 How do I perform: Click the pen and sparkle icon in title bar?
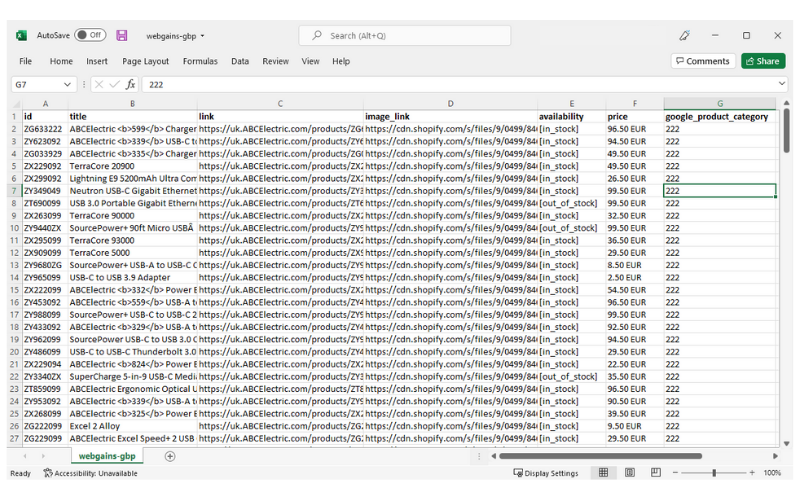pos(684,35)
